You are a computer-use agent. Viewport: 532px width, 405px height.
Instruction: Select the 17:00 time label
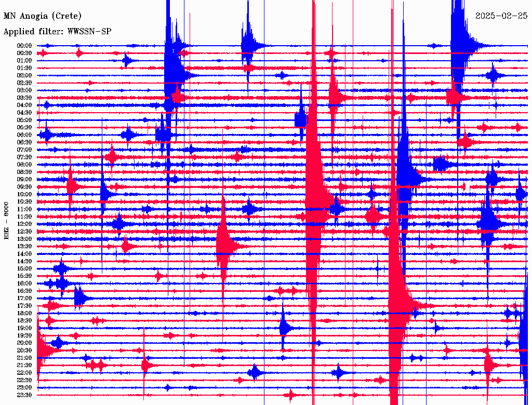[x=24, y=299]
